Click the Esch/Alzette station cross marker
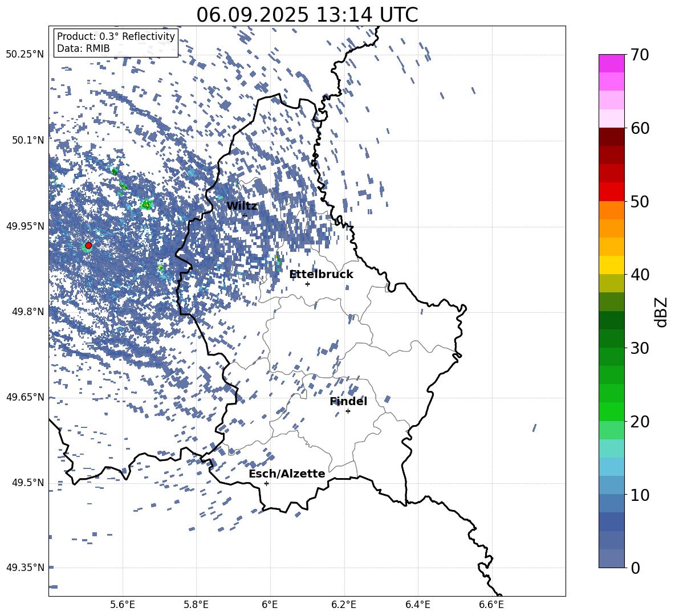 [266, 483]
